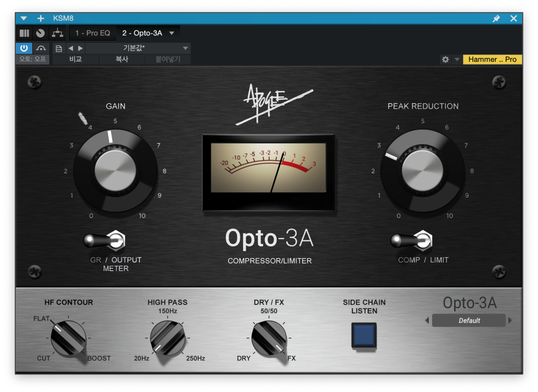Open the macro controls knob icon

40,33
